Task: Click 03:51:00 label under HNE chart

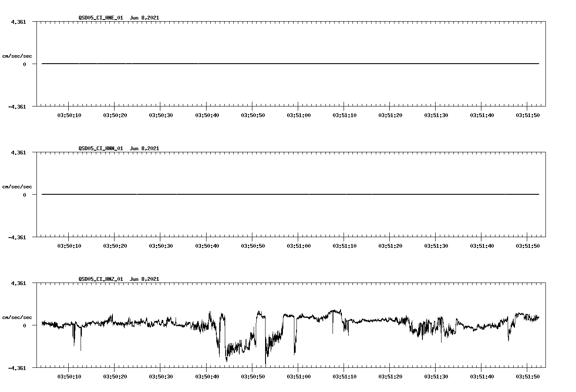Action: coord(299,115)
